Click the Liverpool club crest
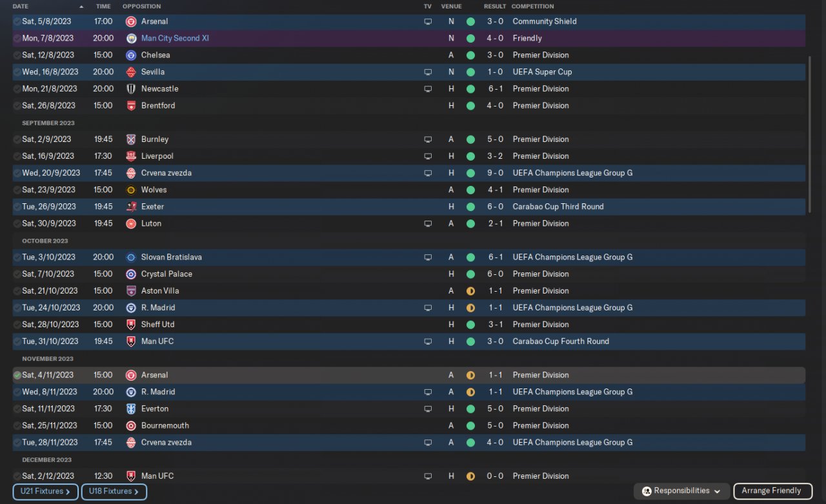Screen dimensions: 826x504 pos(131,156)
